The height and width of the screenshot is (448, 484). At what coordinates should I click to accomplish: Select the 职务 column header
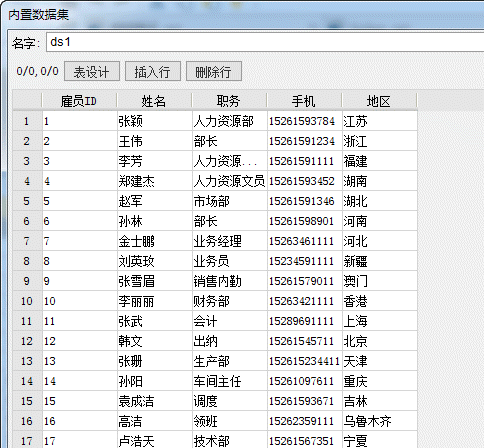tap(229, 101)
